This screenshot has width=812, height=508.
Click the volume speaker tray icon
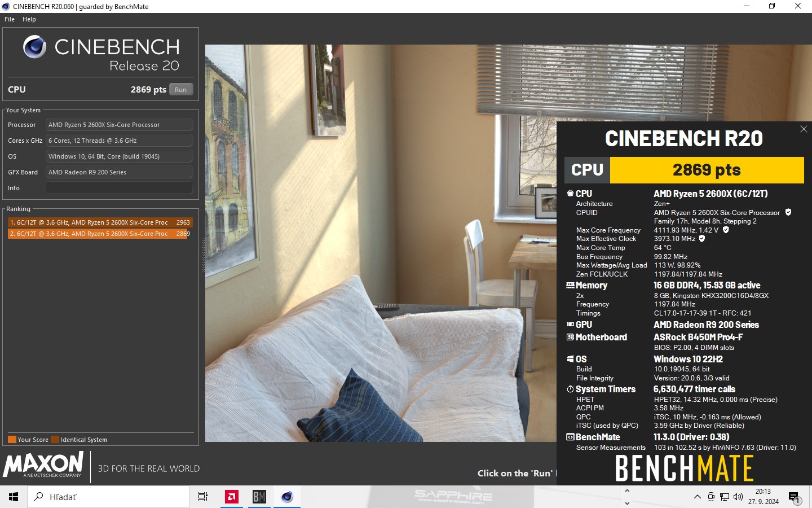pyautogui.click(x=738, y=497)
